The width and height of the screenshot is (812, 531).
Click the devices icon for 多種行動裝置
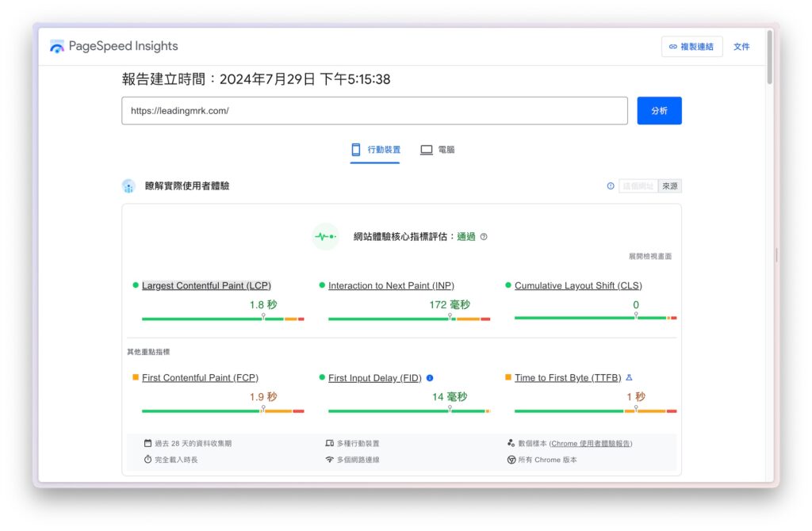click(x=329, y=443)
